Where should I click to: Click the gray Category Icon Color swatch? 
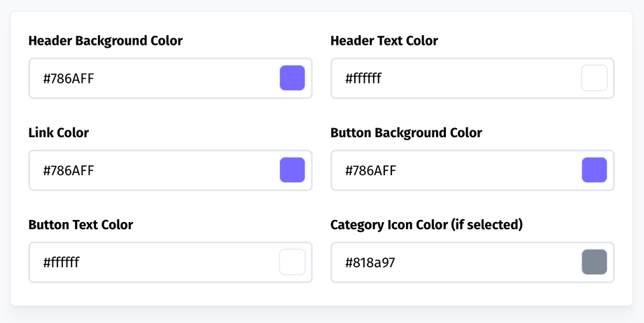tap(594, 262)
